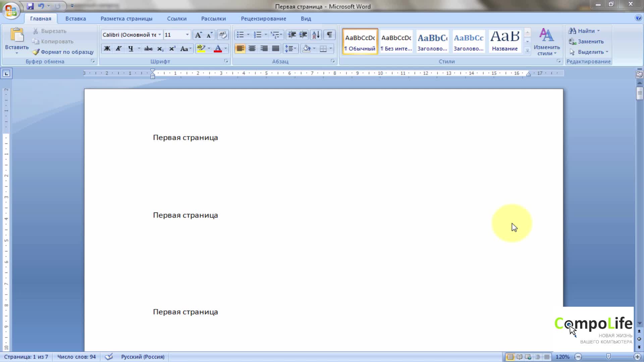Switch to Draft view icon
644x362 pixels.
pos(547,357)
